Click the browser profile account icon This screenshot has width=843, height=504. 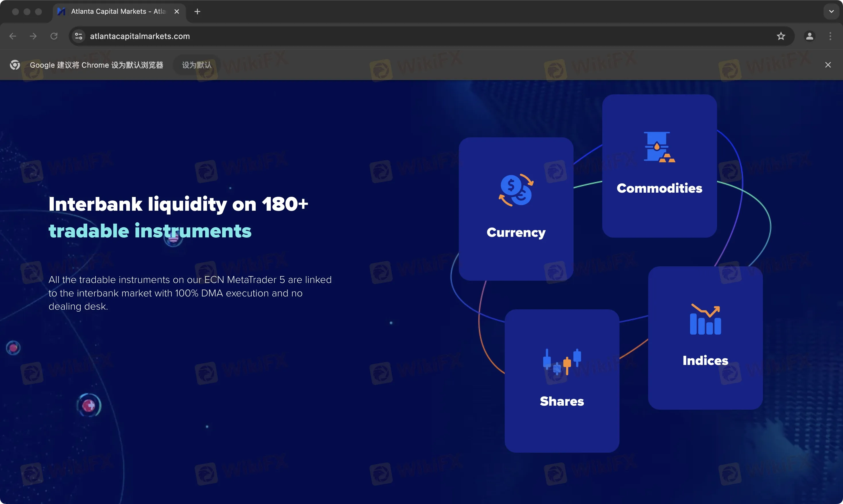809,36
